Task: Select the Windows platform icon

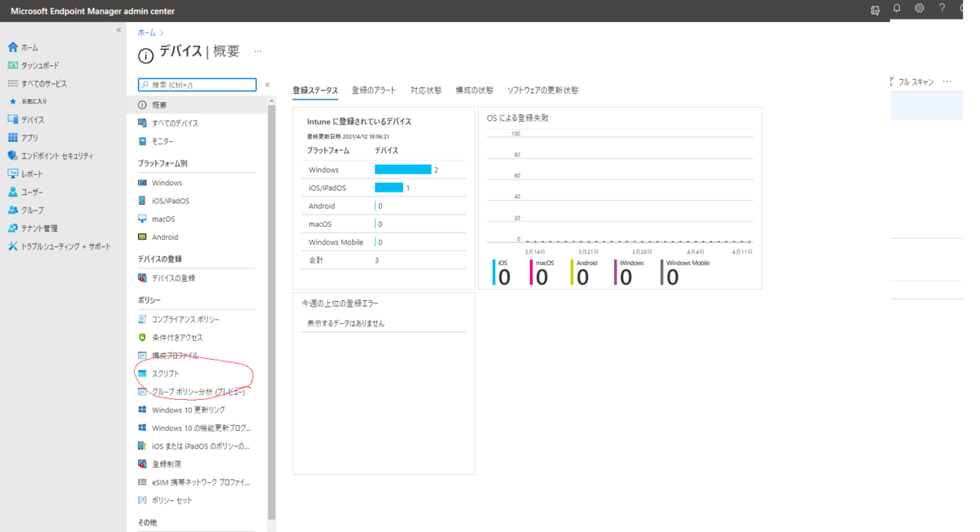Action: (x=142, y=183)
